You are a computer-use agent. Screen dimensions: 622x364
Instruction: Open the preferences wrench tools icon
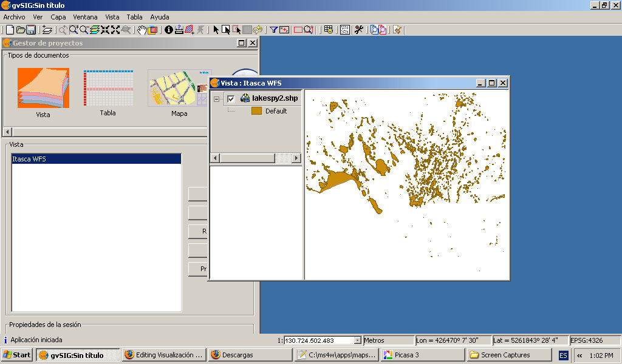(359, 30)
